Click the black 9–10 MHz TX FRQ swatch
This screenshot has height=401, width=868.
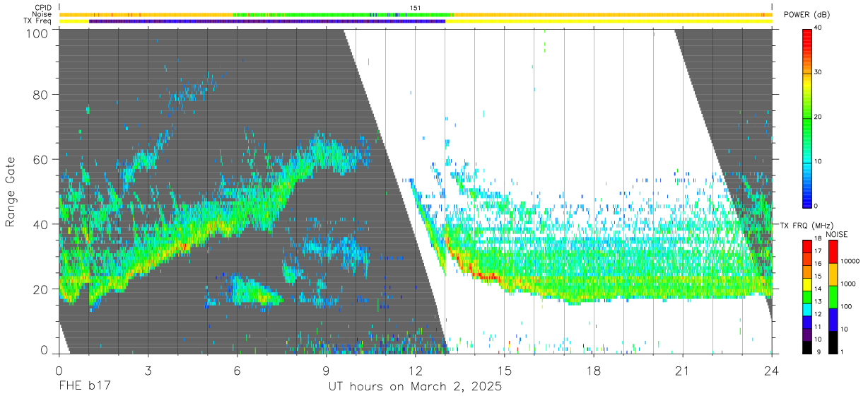[808, 347]
